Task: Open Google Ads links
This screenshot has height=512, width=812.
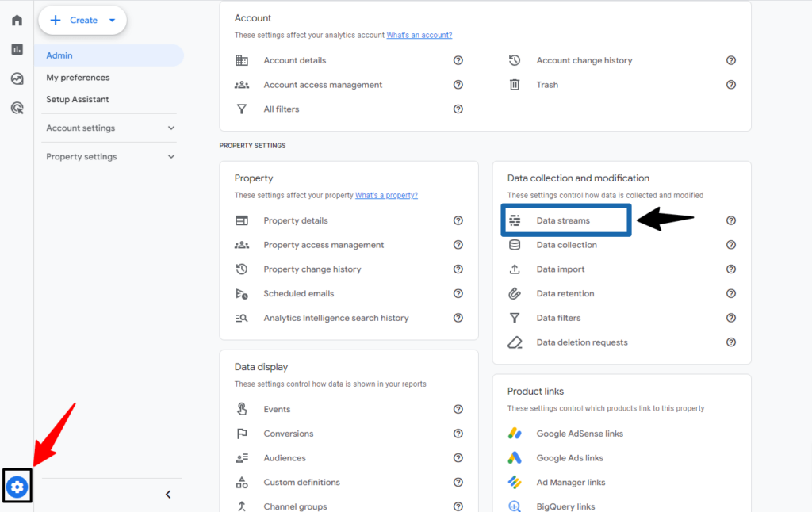Action: pos(569,458)
